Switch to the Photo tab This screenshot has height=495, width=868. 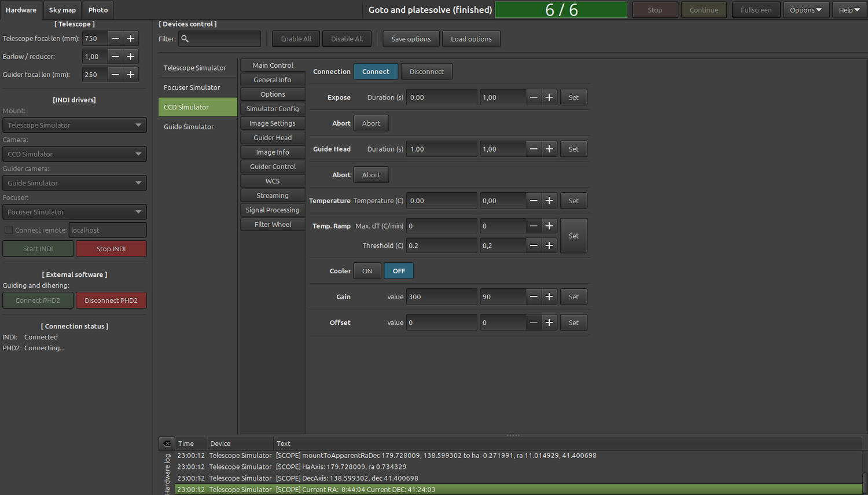click(98, 10)
